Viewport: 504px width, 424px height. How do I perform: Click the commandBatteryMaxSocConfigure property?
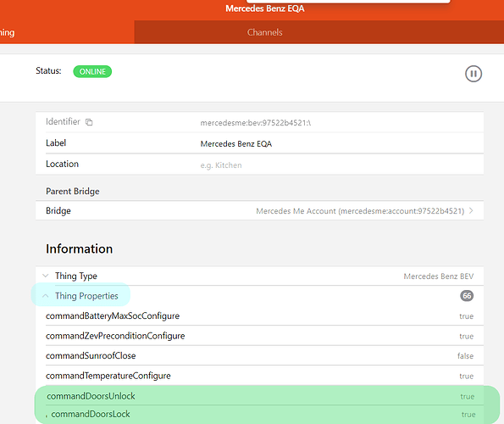[113, 316]
